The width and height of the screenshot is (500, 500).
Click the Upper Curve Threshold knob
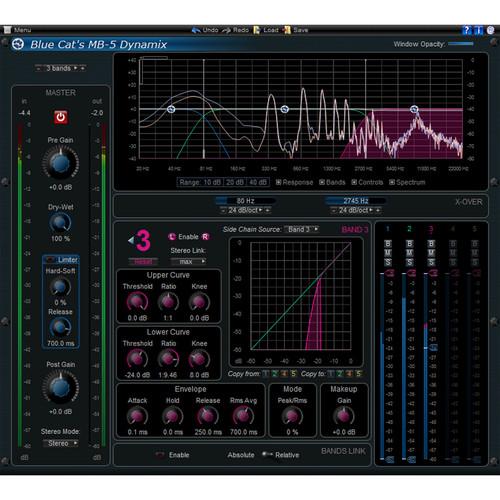pyautogui.click(x=137, y=302)
